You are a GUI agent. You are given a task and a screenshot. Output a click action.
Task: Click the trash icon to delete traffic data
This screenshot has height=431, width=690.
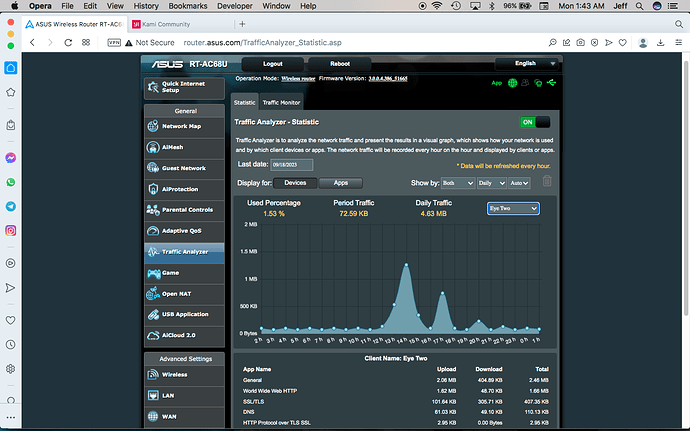pyautogui.click(x=547, y=181)
